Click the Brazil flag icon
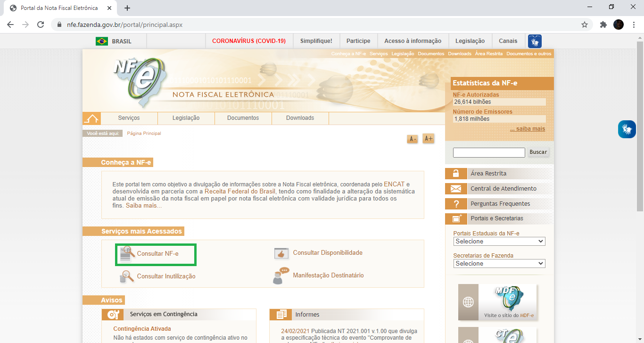644x343 pixels. (101, 41)
